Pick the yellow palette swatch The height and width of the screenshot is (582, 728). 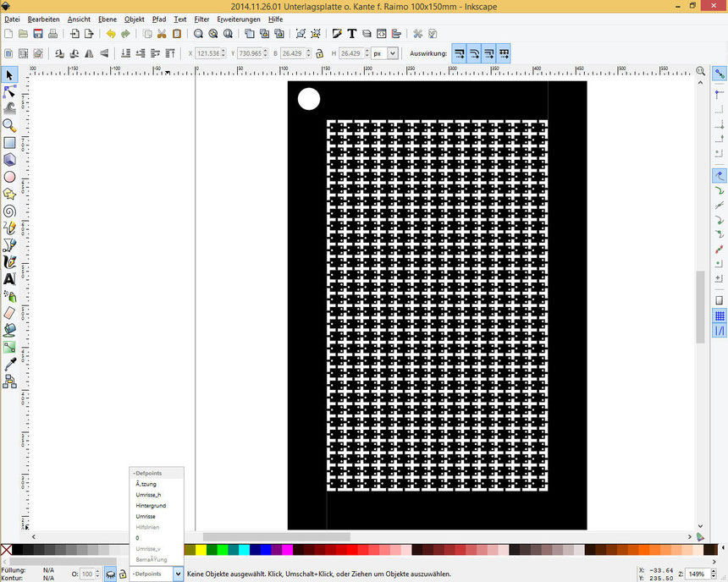(201, 550)
